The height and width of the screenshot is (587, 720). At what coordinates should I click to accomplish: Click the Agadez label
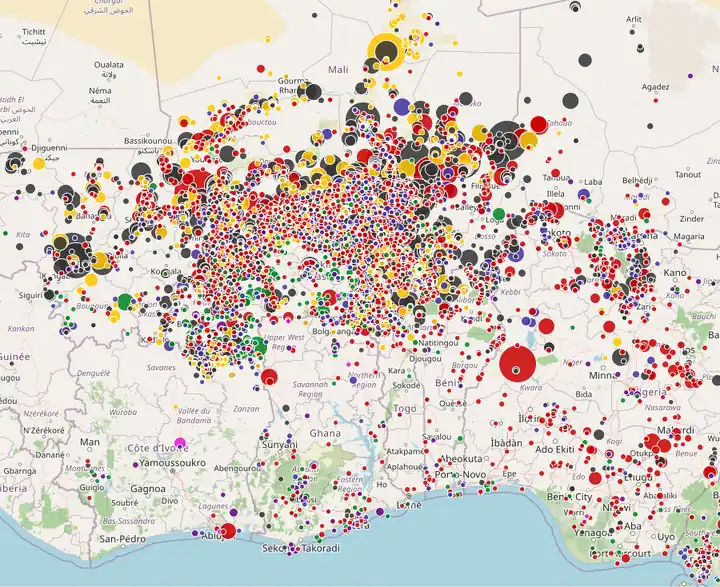(x=655, y=87)
